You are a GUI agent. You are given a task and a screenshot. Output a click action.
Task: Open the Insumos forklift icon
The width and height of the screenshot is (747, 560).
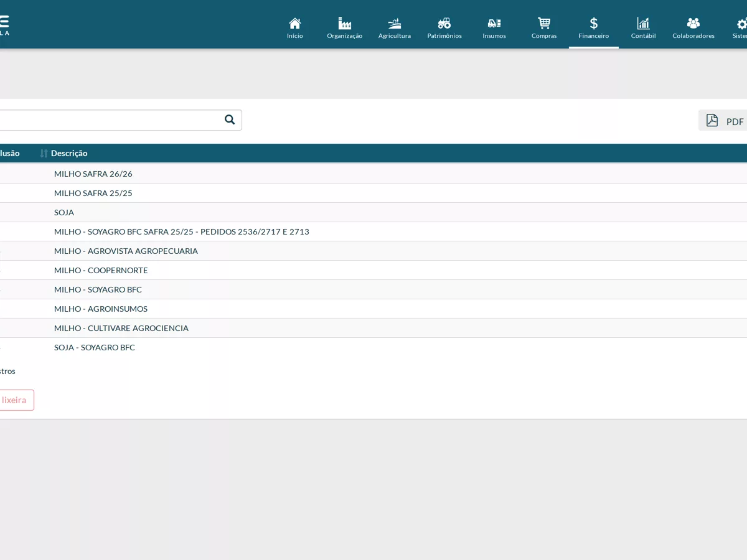click(x=494, y=23)
